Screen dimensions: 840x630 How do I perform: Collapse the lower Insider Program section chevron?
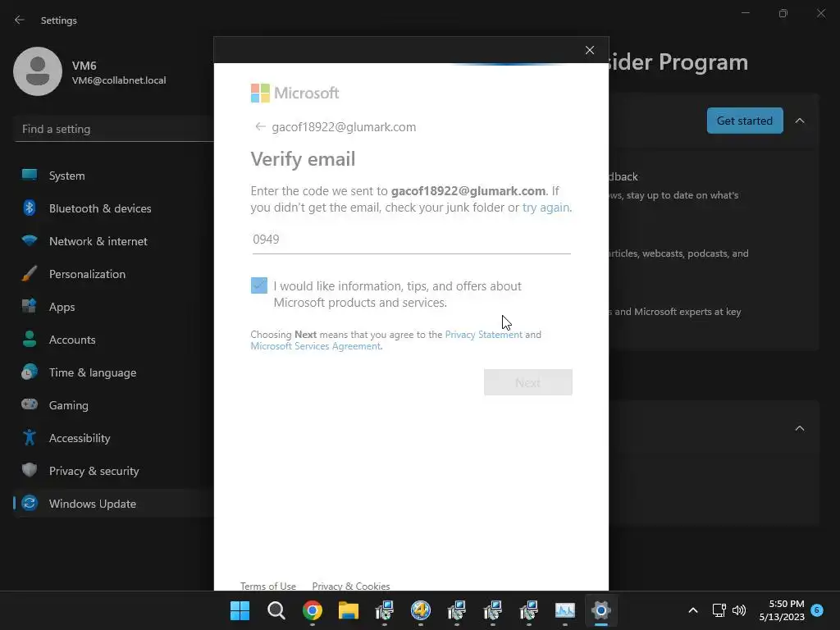click(800, 428)
